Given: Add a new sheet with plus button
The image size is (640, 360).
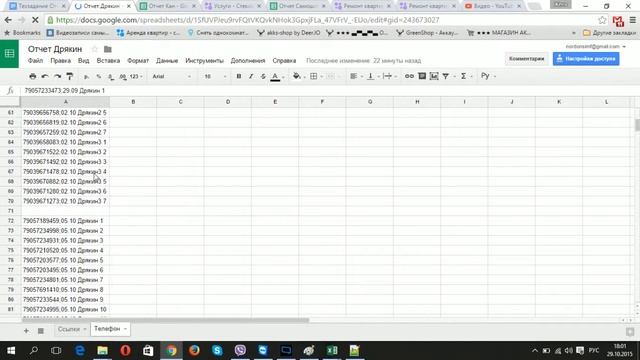Looking at the screenshot, I should coord(26,331).
